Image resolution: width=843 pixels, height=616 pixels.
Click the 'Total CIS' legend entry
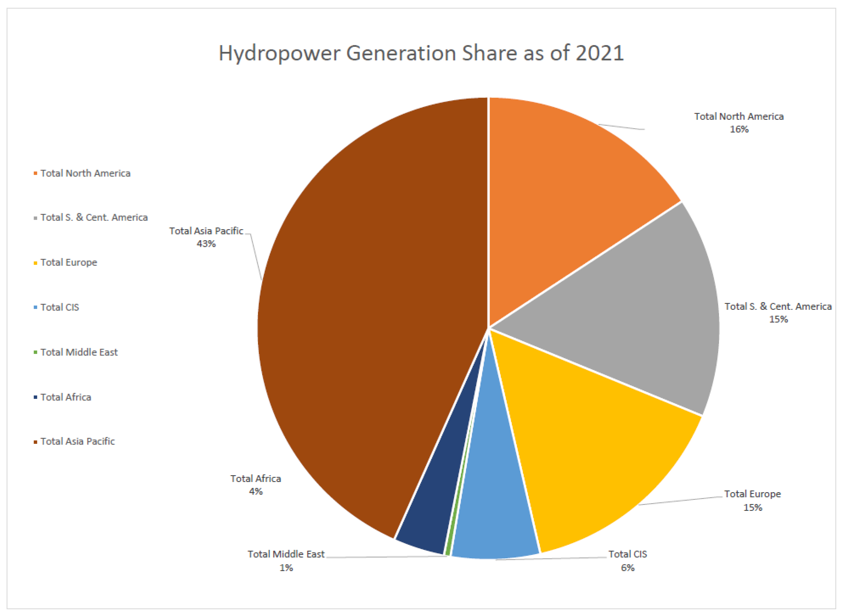[60, 307]
